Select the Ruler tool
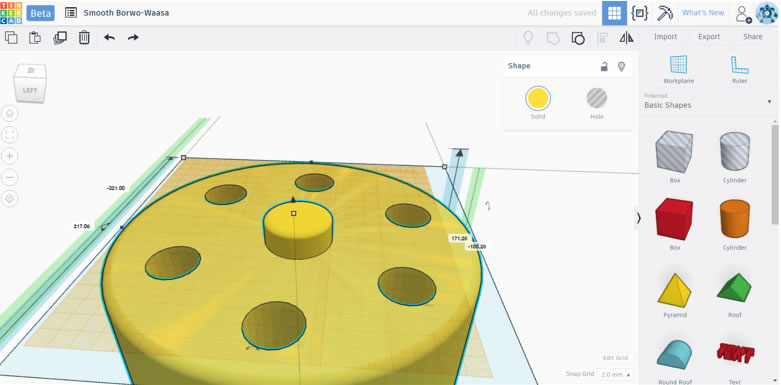The height and width of the screenshot is (385, 781). pyautogui.click(x=740, y=69)
